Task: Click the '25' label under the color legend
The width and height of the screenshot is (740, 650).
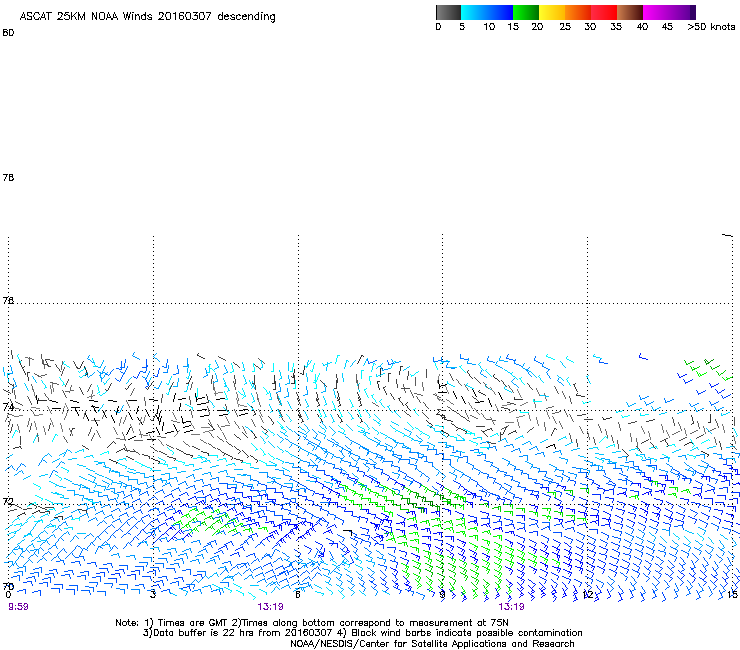Action: click(565, 27)
